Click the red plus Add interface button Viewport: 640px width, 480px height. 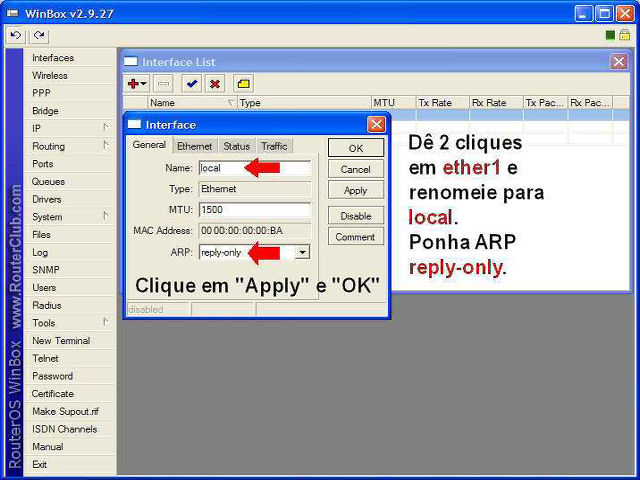click(137, 84)
